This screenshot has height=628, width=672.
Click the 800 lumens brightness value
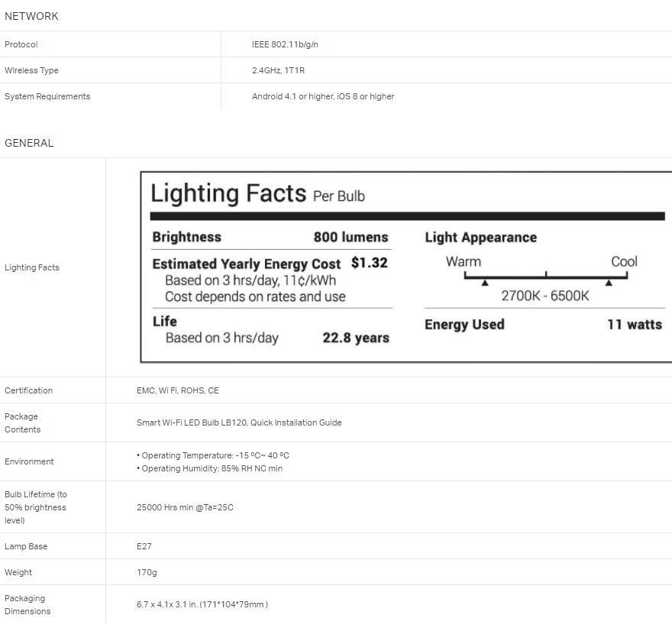coord(351,238)
